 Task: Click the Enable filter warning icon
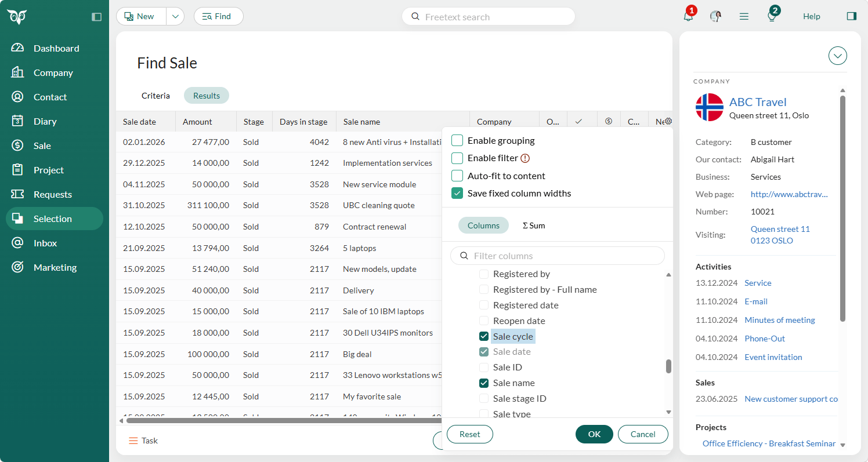click(x=525, y=158)
